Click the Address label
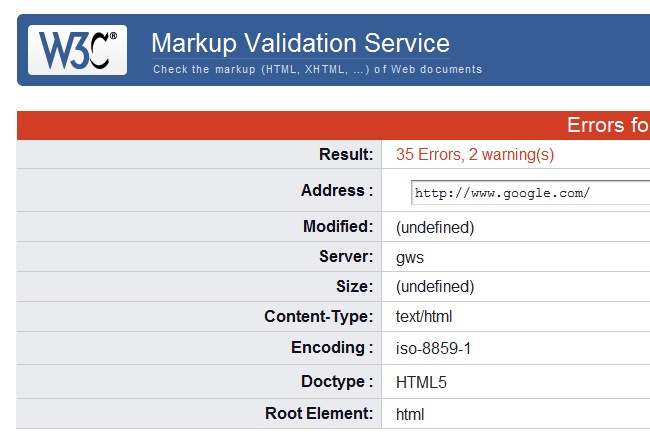The image size is (650, 436). 337,191
